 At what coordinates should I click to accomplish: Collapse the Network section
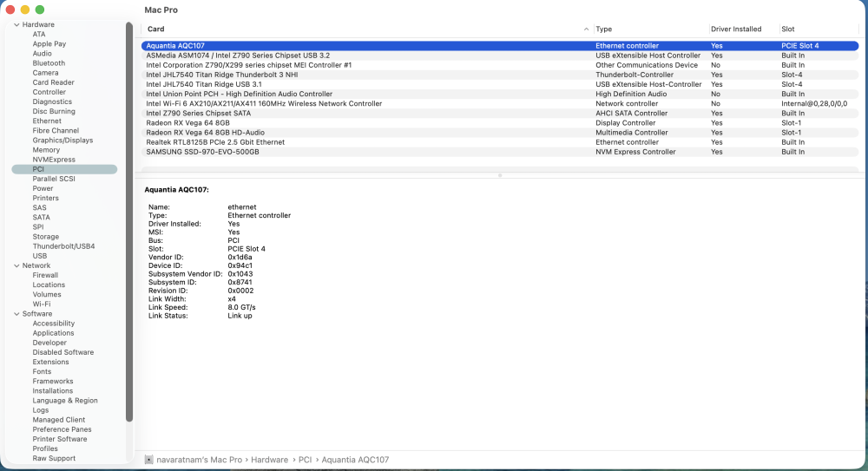pyautogui.click(x=16, y=265)
